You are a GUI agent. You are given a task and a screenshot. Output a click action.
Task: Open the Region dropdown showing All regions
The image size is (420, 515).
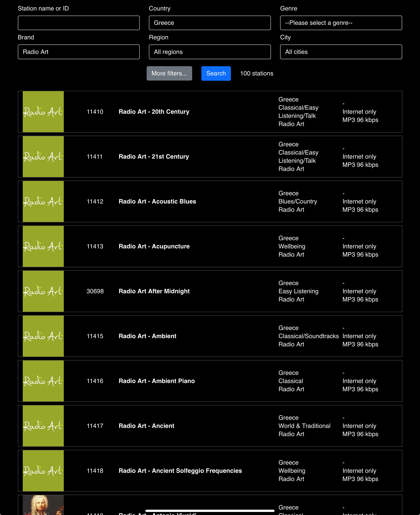click(x=210, y=52)
